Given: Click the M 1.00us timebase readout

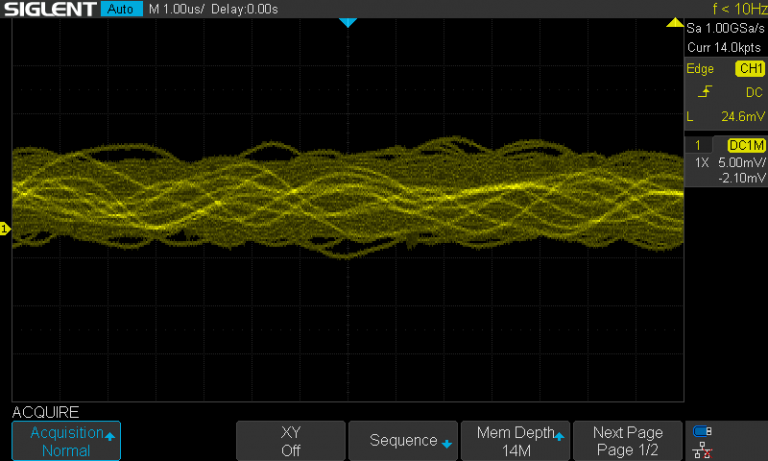Looking at the screenshot, I should (178, 10).
